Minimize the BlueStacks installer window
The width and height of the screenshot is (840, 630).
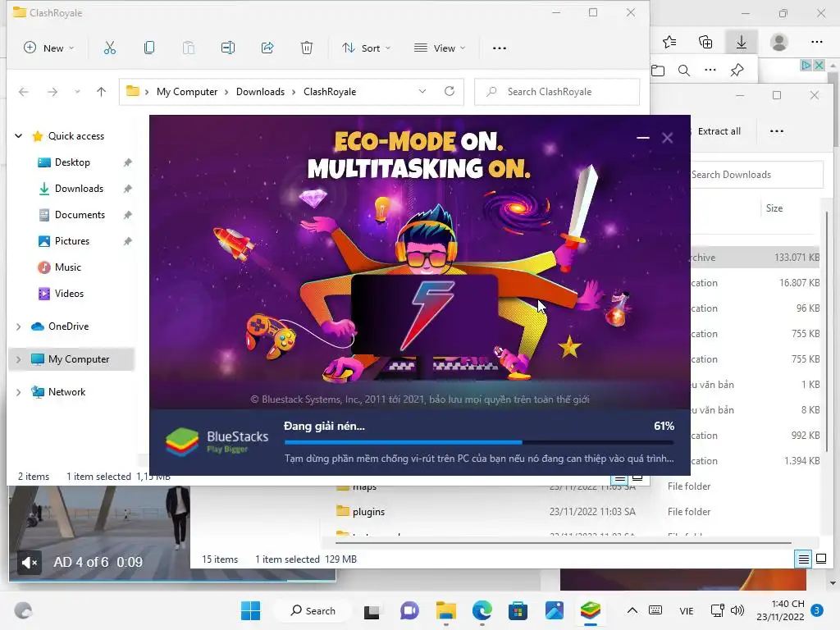[x=643, y=138]
